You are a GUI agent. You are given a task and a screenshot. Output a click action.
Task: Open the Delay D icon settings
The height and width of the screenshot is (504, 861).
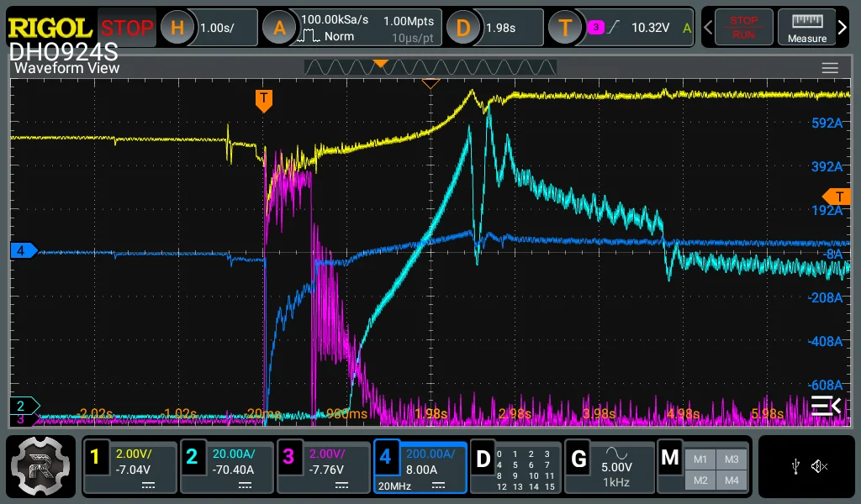click(463, 28)
